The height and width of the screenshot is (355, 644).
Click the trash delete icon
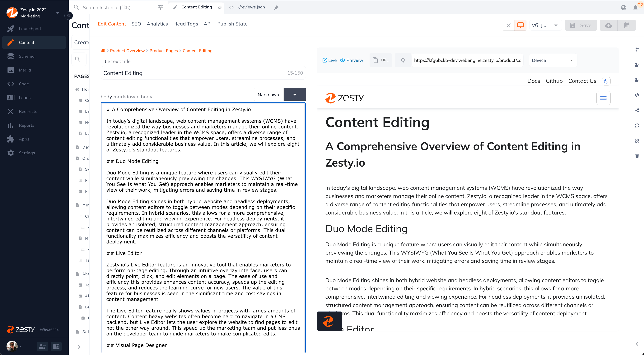point(637,156)
